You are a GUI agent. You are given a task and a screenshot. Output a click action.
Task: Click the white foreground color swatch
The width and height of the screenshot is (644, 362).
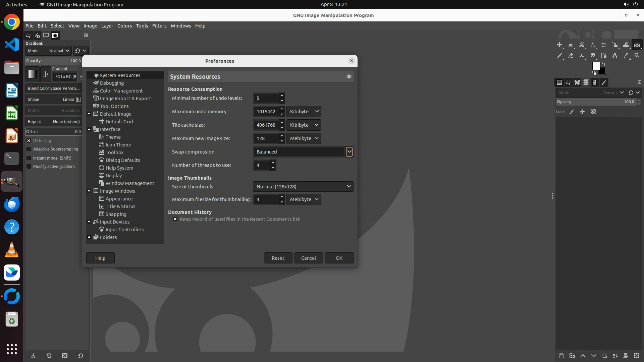596,66
